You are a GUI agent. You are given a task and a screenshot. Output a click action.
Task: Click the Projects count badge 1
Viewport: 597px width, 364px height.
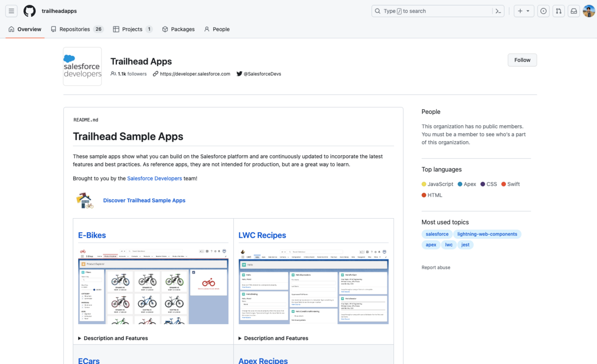pos(149,29)
